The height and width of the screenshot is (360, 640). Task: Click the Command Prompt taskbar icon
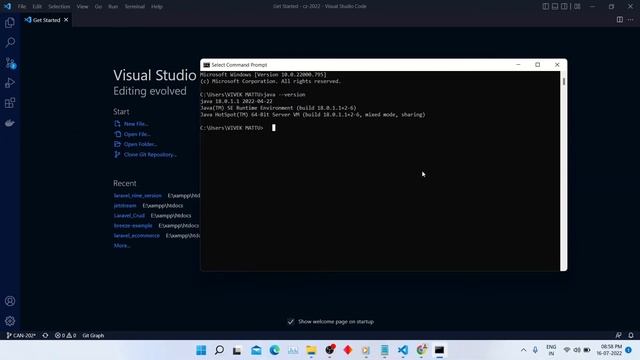(439, 350)
